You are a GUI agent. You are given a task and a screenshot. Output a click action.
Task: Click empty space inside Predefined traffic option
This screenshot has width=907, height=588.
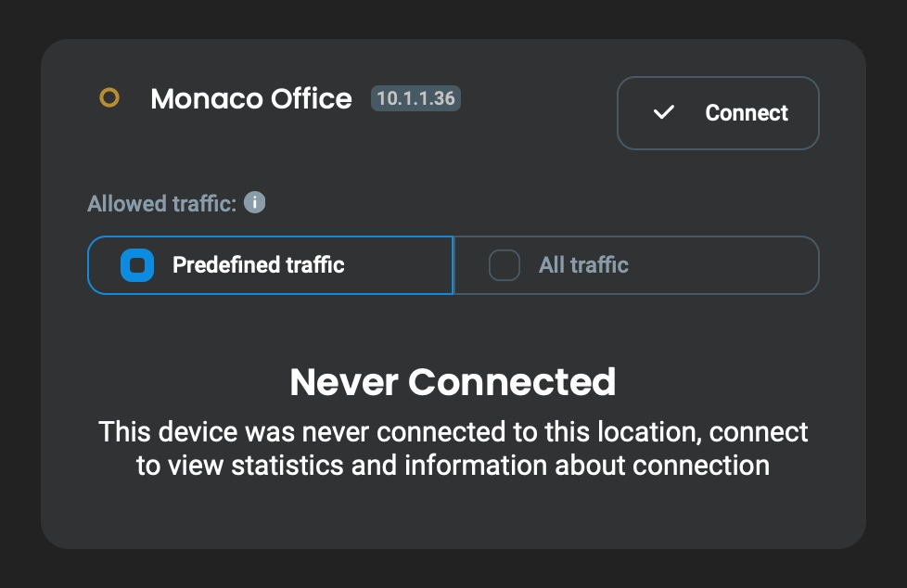(399, 265)
